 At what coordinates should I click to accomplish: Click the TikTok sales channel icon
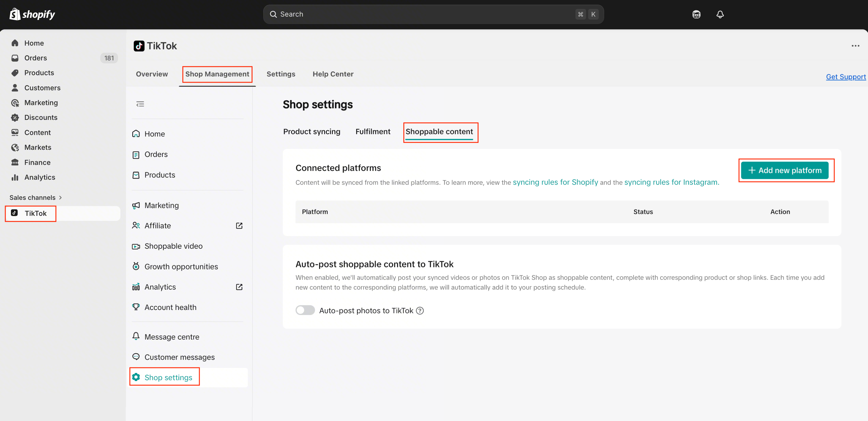[14, 213]
